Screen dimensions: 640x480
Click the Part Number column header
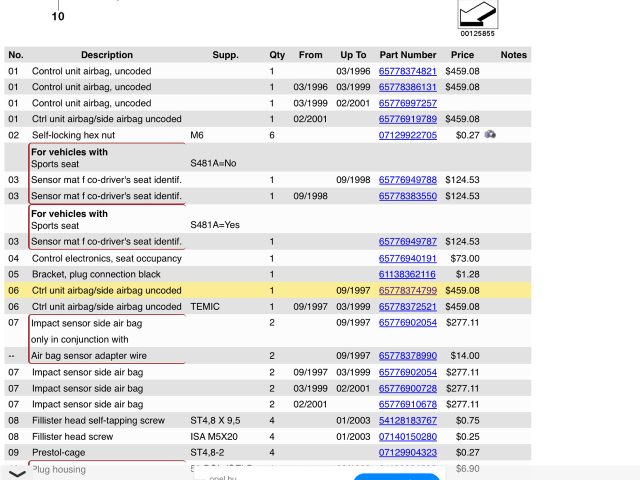[x=407, y=55]
